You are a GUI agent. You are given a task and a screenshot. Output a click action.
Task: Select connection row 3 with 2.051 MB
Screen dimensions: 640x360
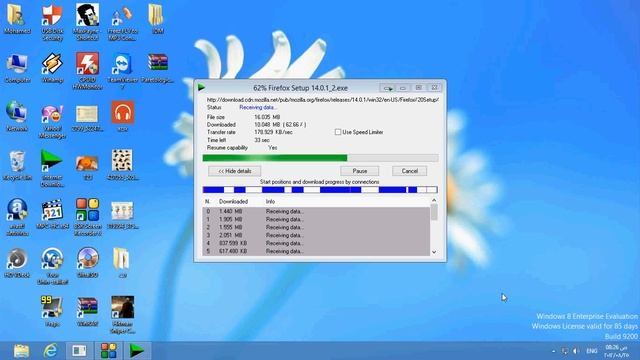point(316,235)
